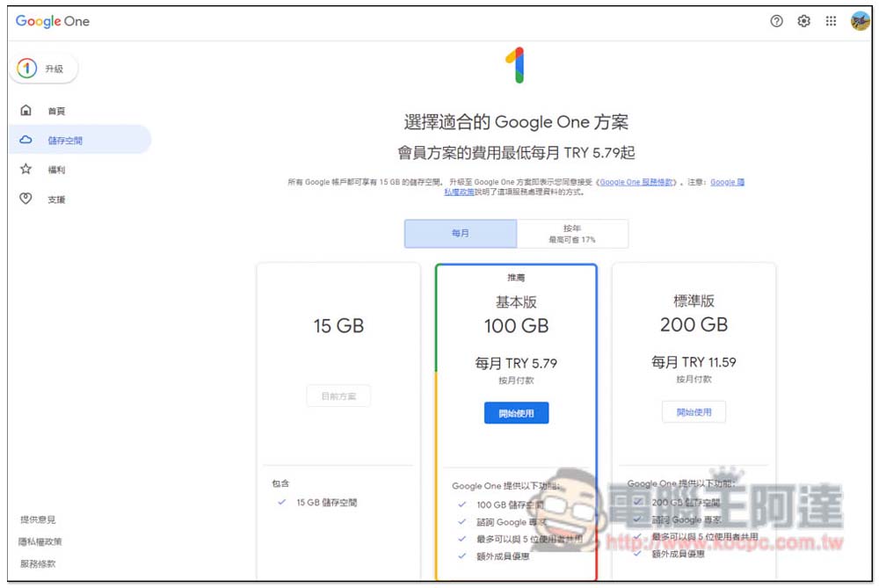Click the Google One logo in header

click(x=52, y=21)
